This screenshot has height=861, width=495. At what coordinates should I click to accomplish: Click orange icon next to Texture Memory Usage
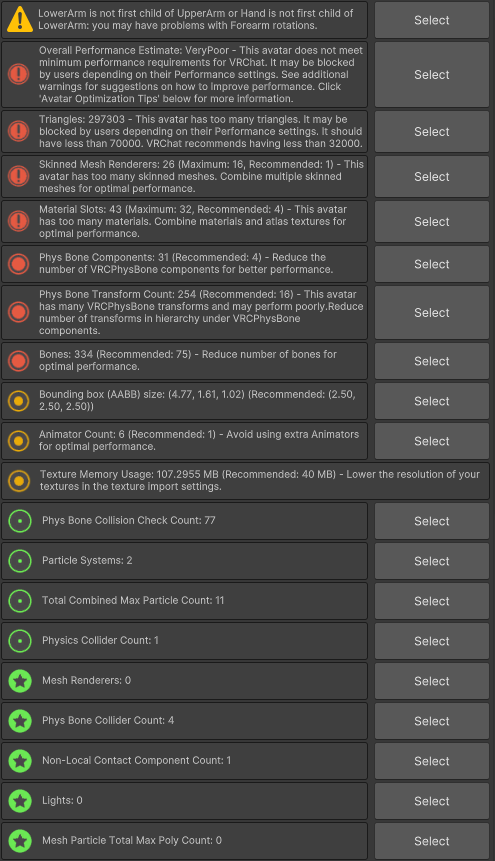[19, 481]
